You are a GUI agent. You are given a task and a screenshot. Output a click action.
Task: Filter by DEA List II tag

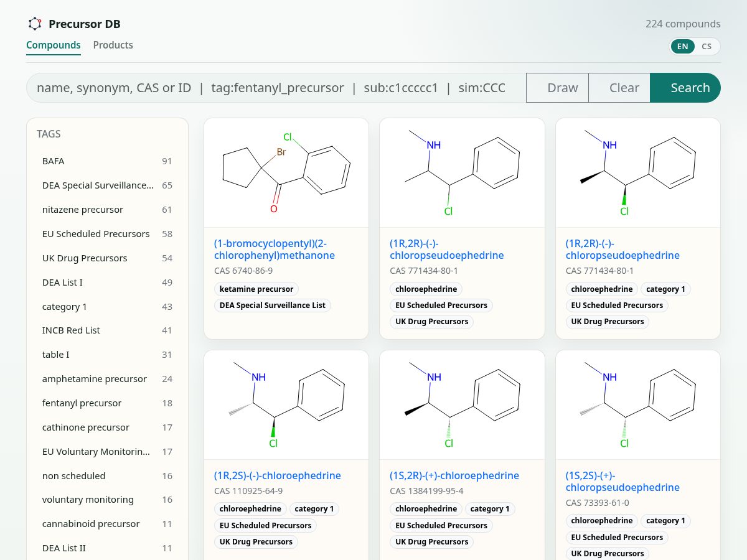coord(107,548)
